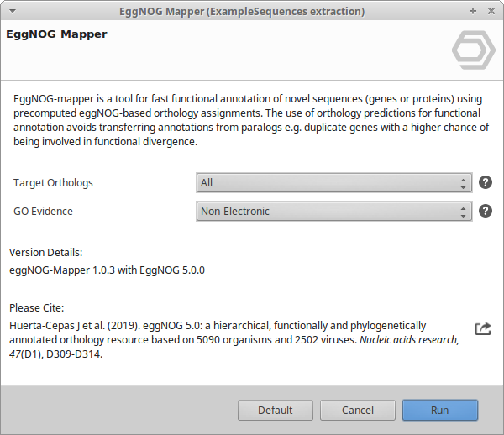Screen dimensions: 504x435
Task: Expand the GO Evidence Non-Electronic dropdown
Action: (333, 211)
